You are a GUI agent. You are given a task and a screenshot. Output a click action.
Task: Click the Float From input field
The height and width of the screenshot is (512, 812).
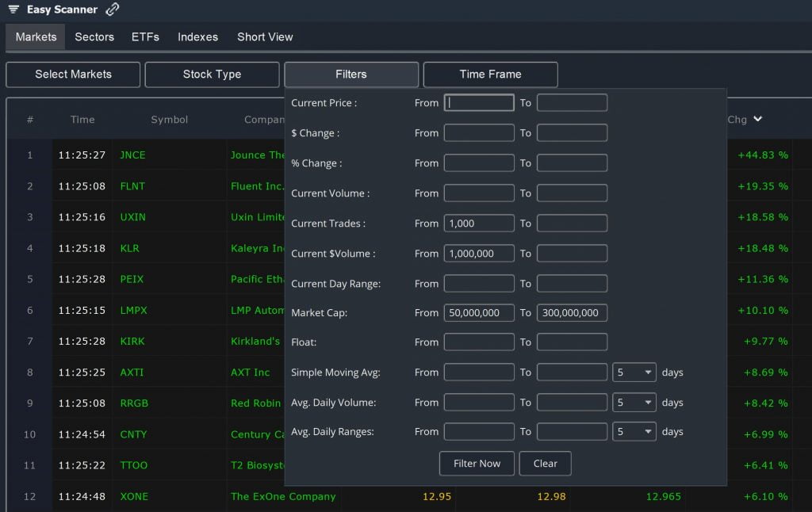click(x=479, y=342)
